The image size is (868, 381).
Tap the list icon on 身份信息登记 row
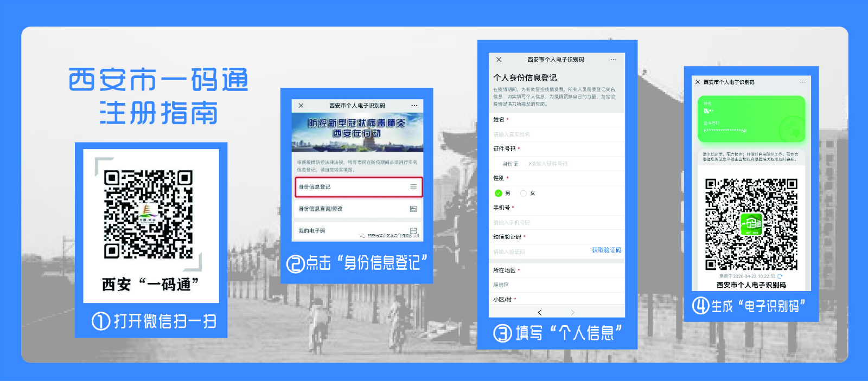coord(413,187)
